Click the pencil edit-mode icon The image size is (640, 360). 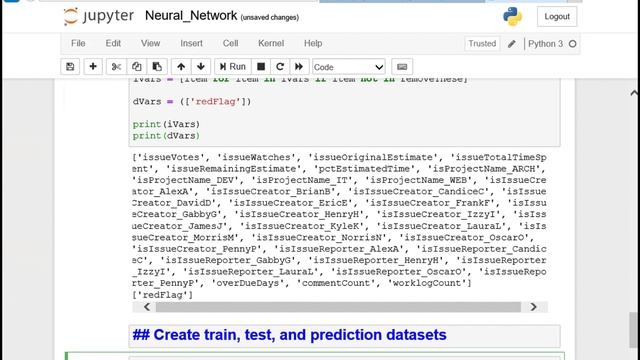tap(512, 44)
